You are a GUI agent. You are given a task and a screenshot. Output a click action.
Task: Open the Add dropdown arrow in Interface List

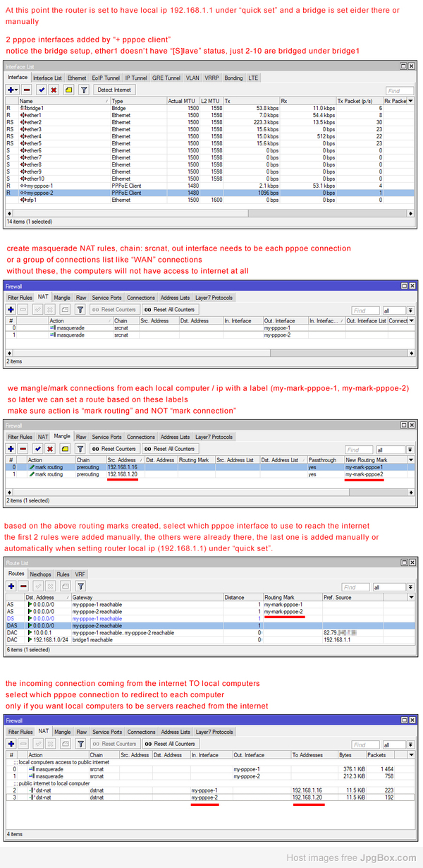18,90
